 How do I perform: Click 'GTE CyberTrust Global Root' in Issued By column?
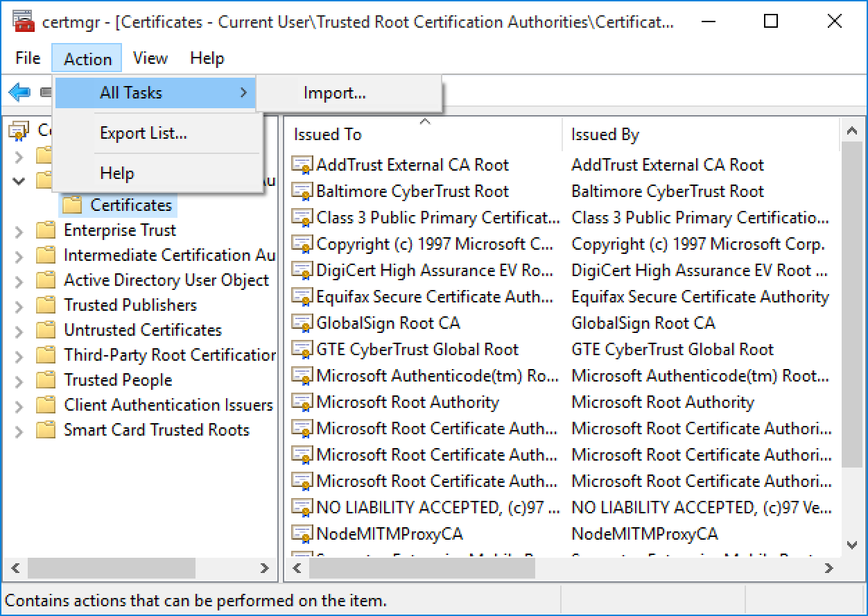[x=672, y=350]
